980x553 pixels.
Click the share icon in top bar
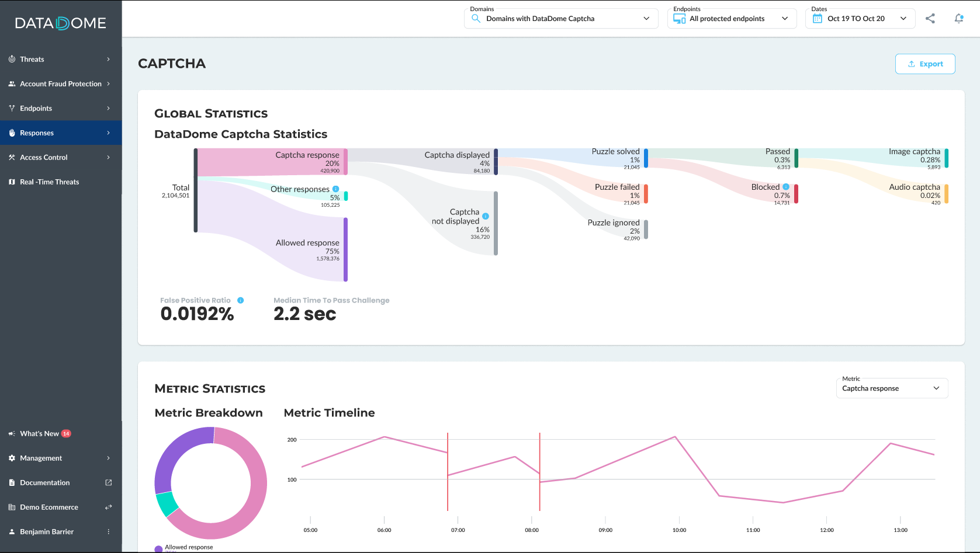point(930,19)
